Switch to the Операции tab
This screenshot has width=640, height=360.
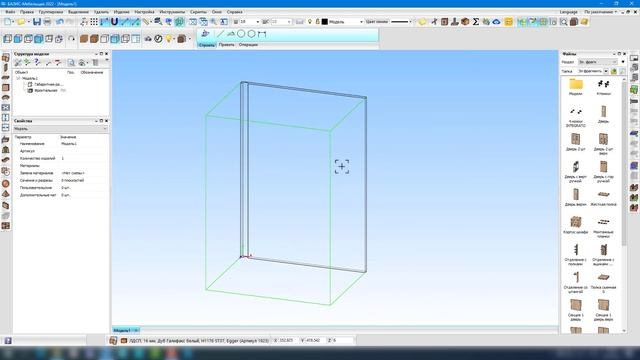(x=248, y=45)
